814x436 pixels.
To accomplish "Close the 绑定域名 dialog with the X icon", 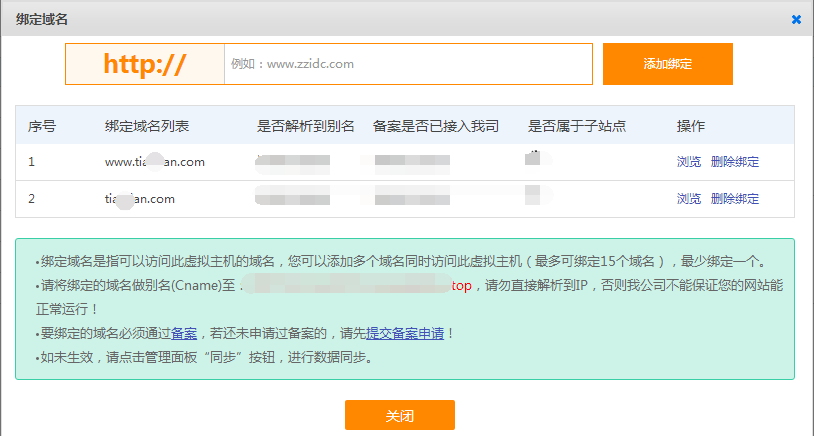I will (x=796, y=19).
